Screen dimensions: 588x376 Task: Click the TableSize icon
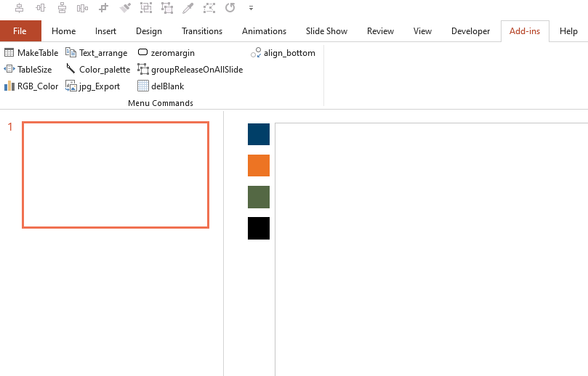click(x=9, y=69)
